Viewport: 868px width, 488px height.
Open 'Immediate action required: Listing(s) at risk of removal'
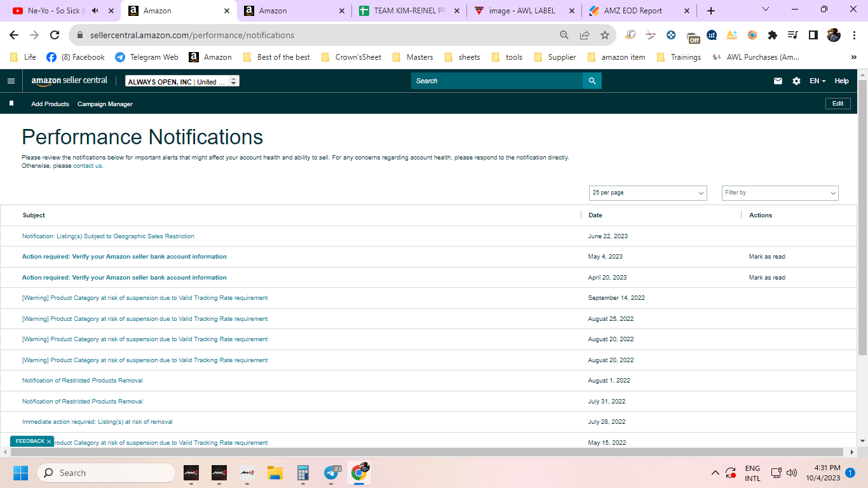point(97,422)
